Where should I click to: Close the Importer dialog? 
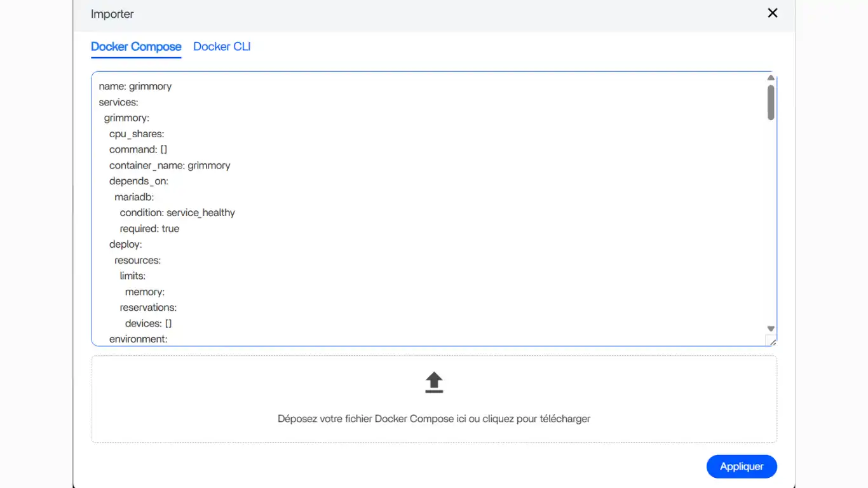click(x=773, y=13)
